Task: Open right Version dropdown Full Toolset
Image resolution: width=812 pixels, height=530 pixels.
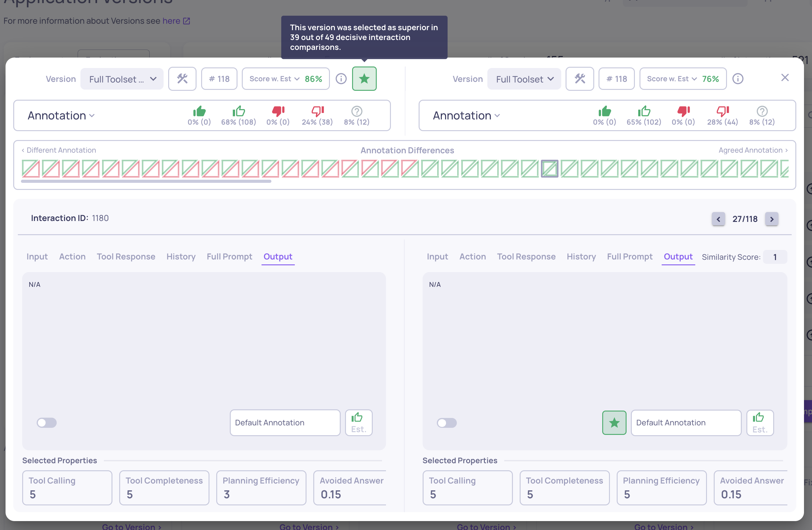Action: pos(524,79)
